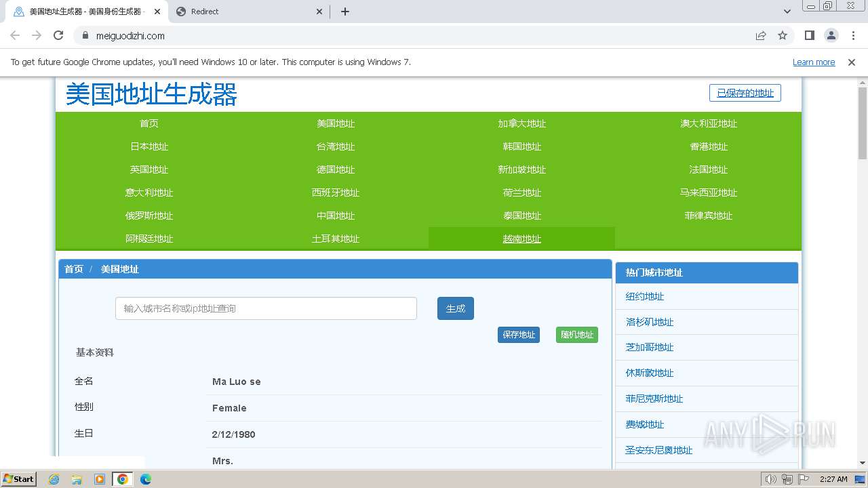The image size is (868, 488).
Task: Select 台湾地址 in the menu
Action: [x=336, y=146]
